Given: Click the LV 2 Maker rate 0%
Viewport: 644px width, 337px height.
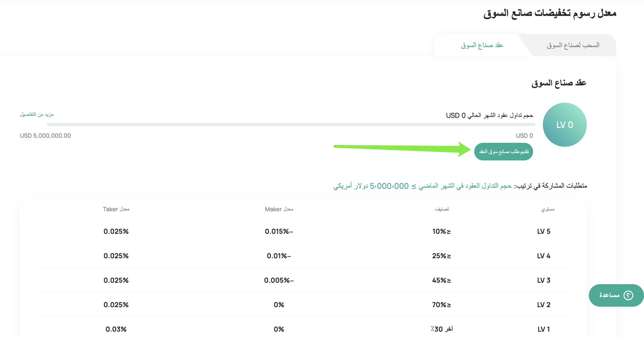Looking at the screenshot, I should [x=279, y=305].
